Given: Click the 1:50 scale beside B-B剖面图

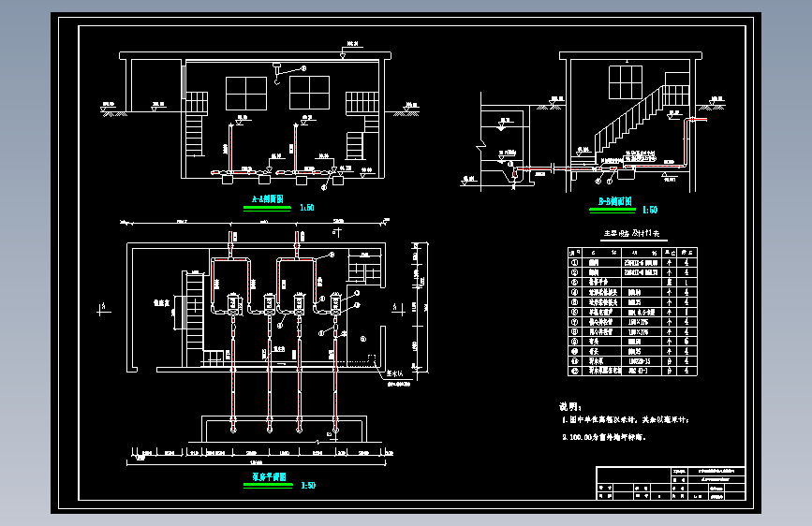Looking at the screenshot, I should coord(650,210).
